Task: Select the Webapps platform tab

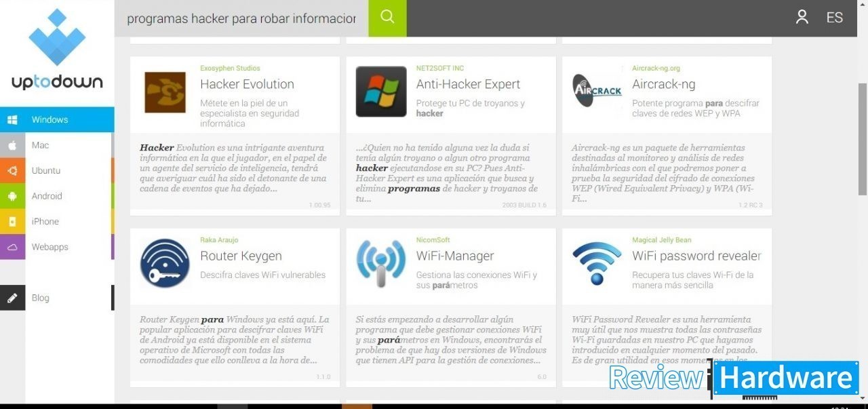Action: (57, 247)
